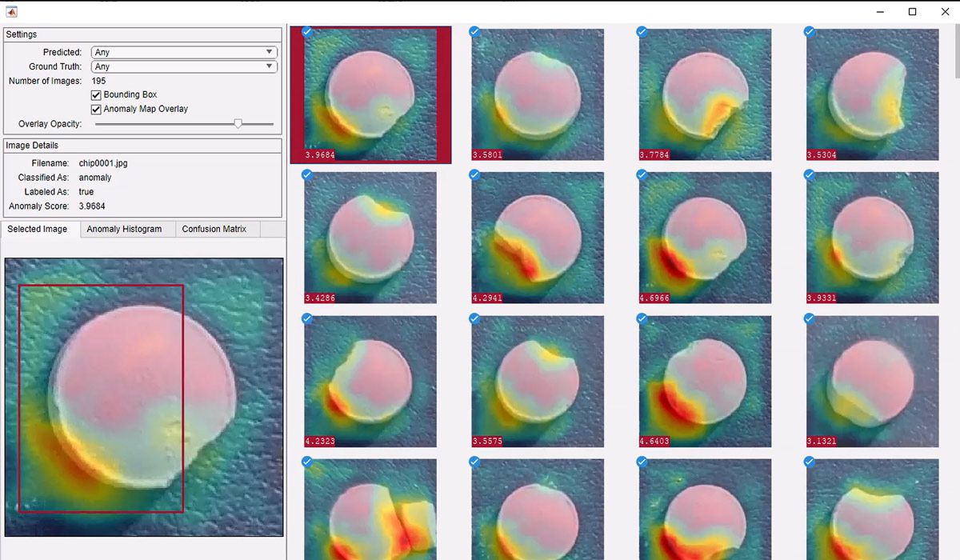The width and height of the screenshot is (960, 560).
Task: Click checkmark icon on thumbnail scored 3.9331
Action: (x=808, y=174)
